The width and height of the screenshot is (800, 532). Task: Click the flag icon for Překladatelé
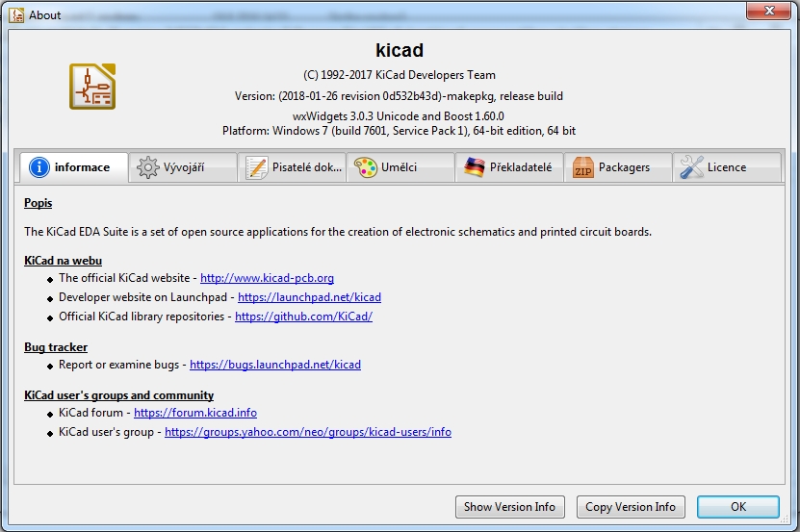(475, 167)
